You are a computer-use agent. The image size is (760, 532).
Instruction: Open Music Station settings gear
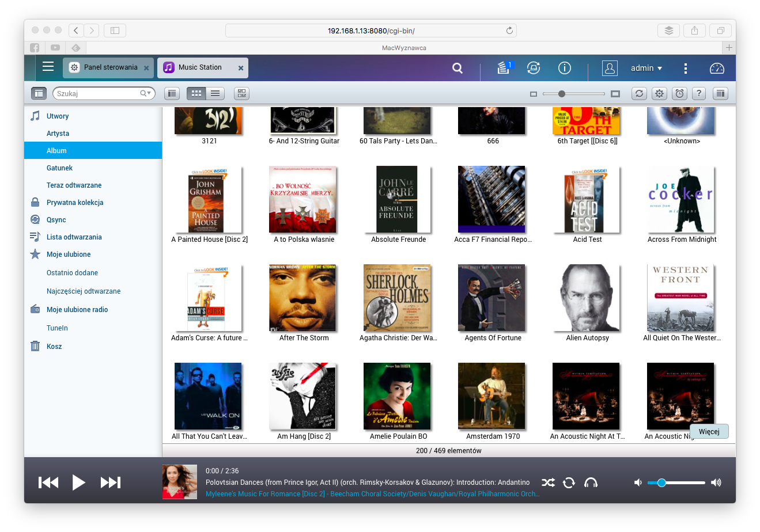pyautogui.click(x=659, y=93)
